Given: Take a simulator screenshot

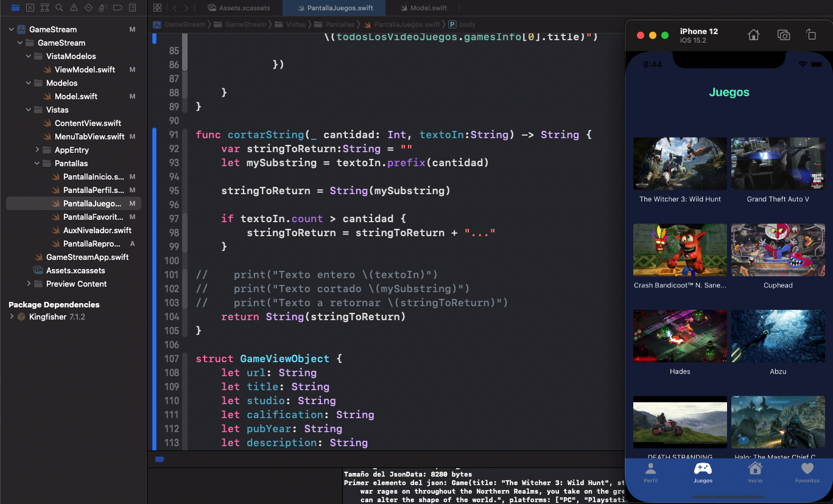Looking at the screenshot, I should coord(784,35).
